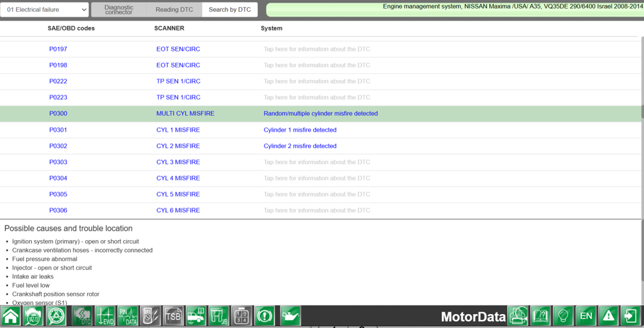The image size is (644, 328).
Task: Click 'CYL 6 MISFIRE' scanner text
Action: [178, 210]
